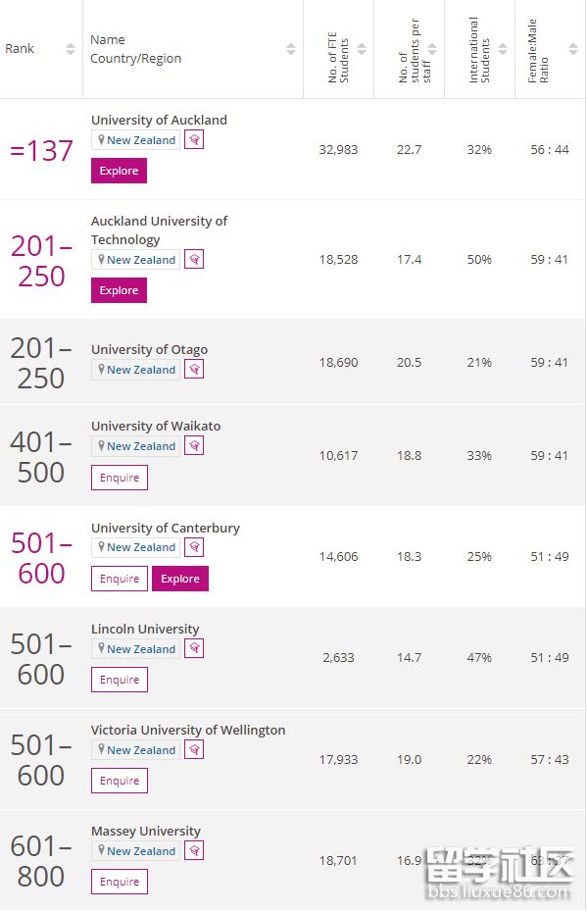
Task: Click the graduation cap icon for Auckland University of Technology
Action: point(194,260)
